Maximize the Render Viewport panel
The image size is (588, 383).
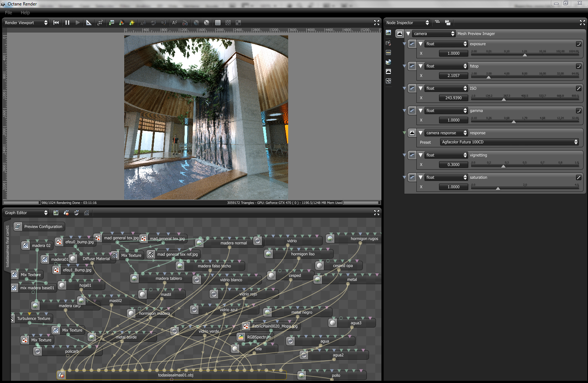(377, 23)
